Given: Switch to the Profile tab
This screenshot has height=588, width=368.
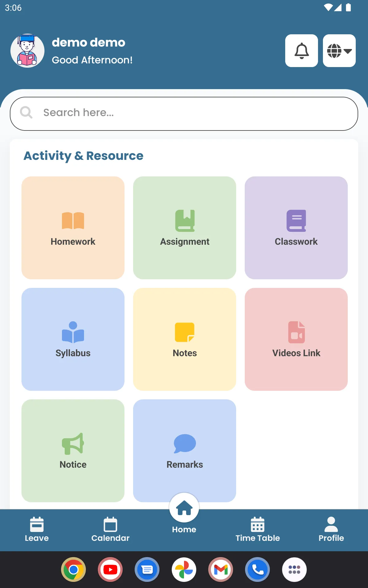Looking at the screenshot, I should coord(331,530).
